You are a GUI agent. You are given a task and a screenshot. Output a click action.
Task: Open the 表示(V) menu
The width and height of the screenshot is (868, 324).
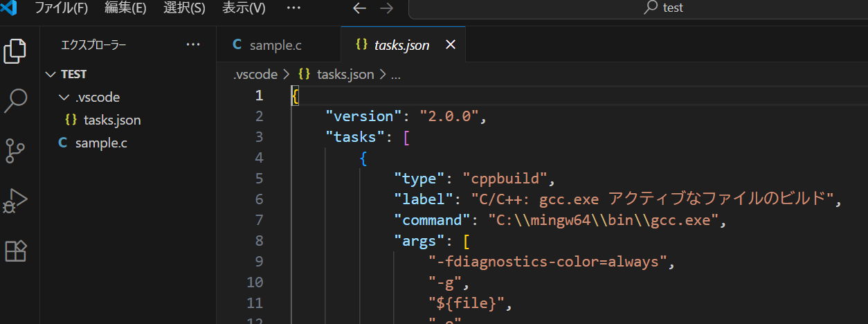[x=244, y=8]
